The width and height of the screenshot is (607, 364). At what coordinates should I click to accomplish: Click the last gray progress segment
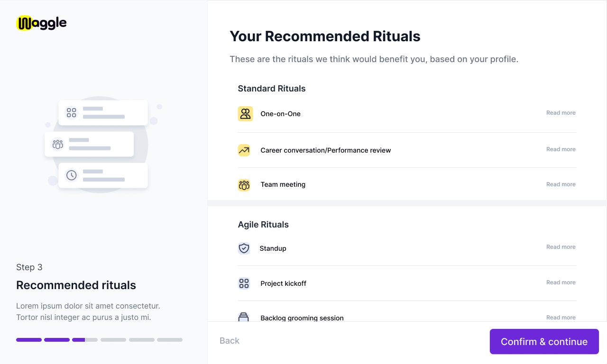coord(170,340)
